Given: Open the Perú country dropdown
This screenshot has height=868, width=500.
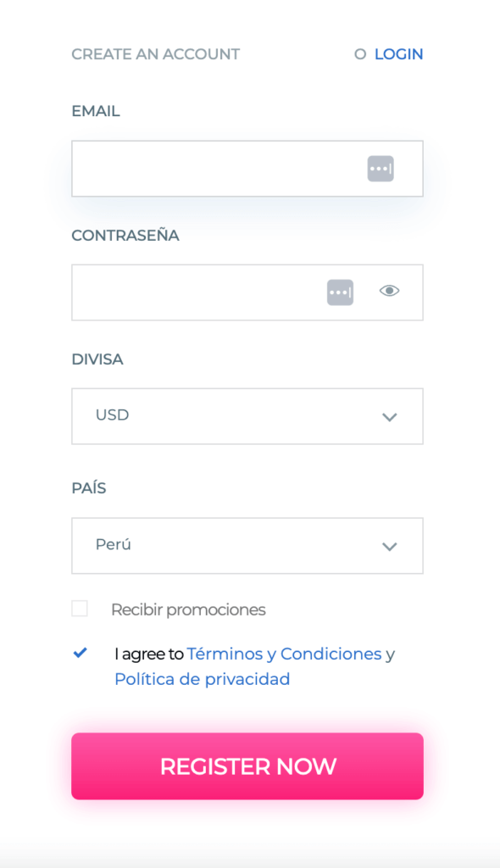Looking at the screenshot, I should pos(247,546).
